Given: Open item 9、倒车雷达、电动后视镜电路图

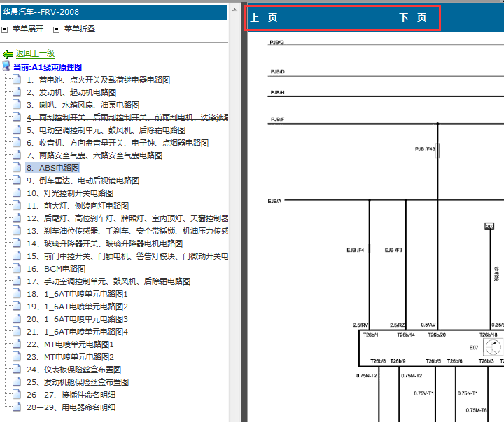Looking at the screenshot, I should coord(83,181).
